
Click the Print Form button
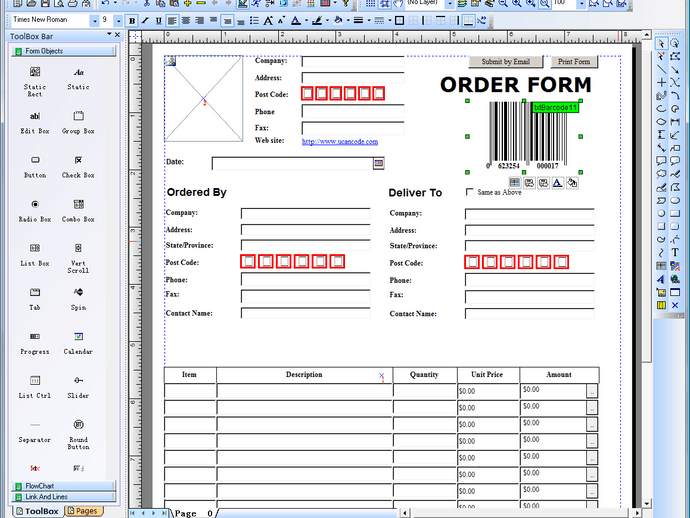[574, 62]
